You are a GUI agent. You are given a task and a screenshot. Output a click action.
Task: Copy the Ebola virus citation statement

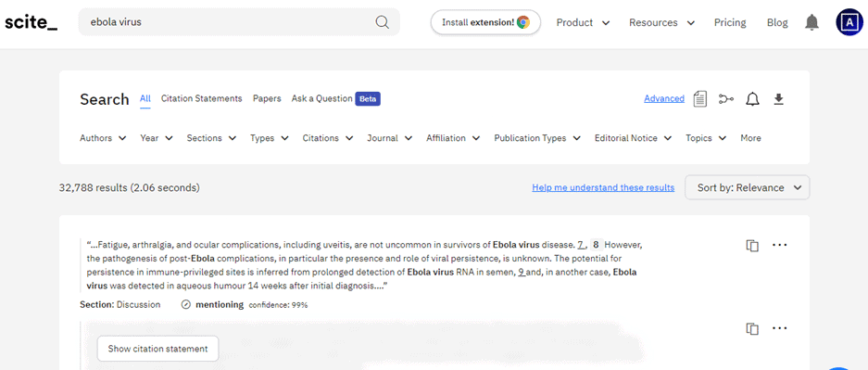click(x=752, y=246)
